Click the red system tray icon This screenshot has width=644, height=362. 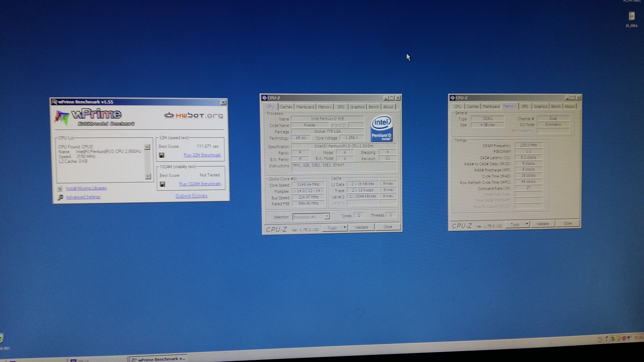click(624, 338)
